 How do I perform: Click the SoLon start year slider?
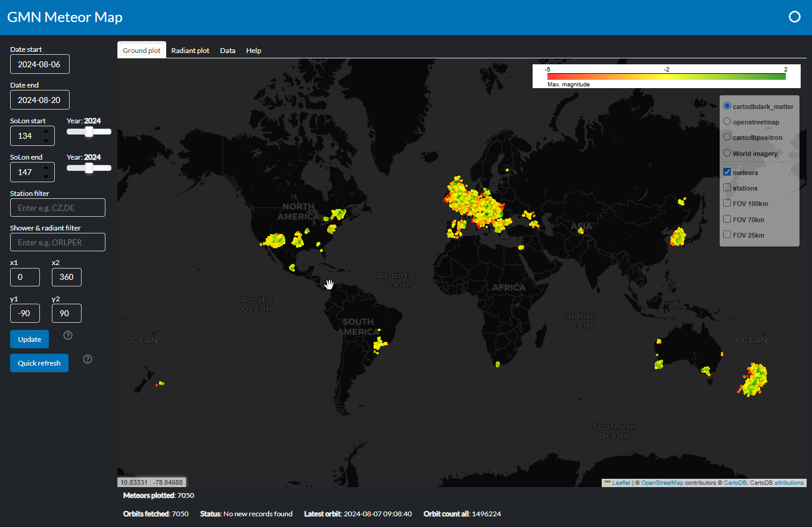coord(89,132)
